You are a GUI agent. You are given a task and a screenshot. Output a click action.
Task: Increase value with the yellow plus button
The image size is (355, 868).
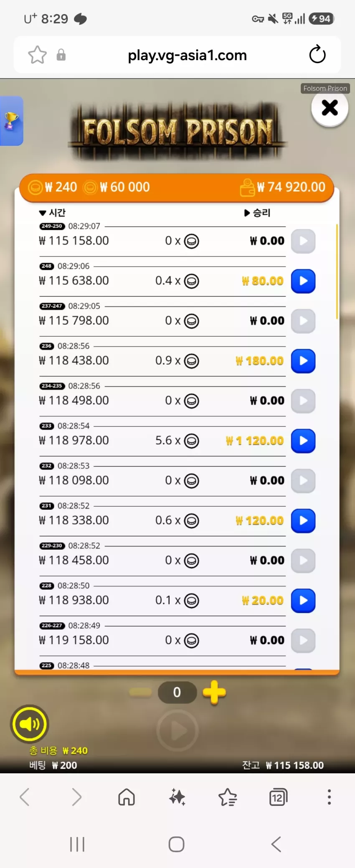click(x=214, y=692)
